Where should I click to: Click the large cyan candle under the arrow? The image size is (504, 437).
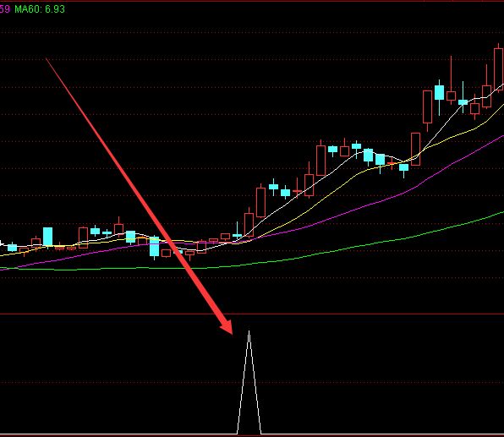click(x=154, y=247)
